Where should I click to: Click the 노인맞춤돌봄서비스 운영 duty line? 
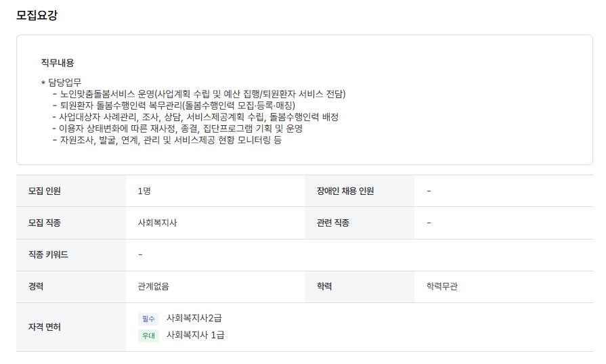(199, 94)
